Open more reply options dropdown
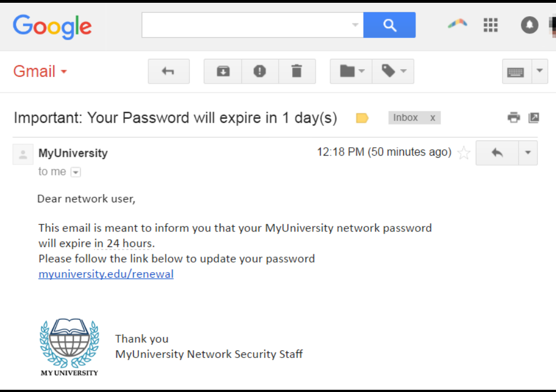Viewport: 556px width, 392px height. pos(528,153)
